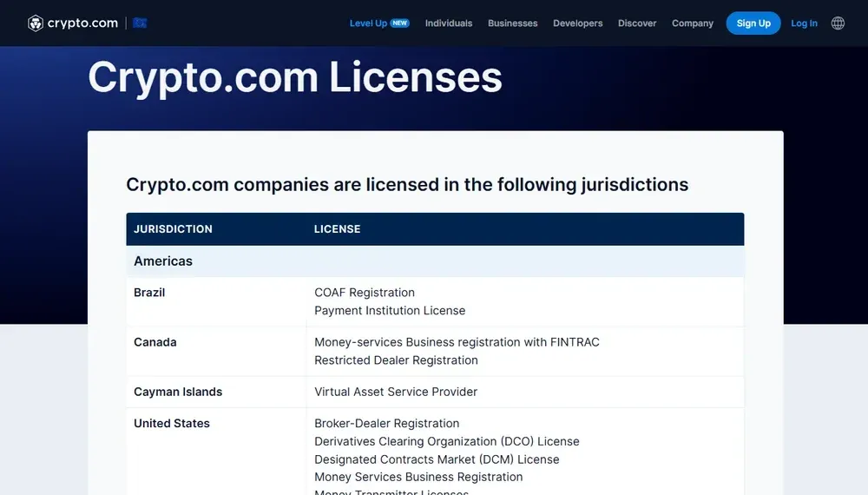This screenshot has width=868, height=495.
Task: Click Broker-Dealer Registration text
Action: (386, 424)
